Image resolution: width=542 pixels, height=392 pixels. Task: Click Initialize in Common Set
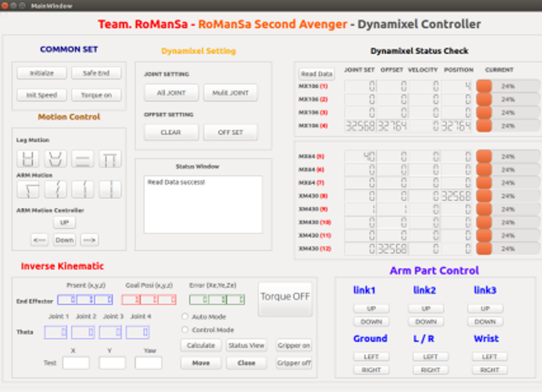click(42, 73)
